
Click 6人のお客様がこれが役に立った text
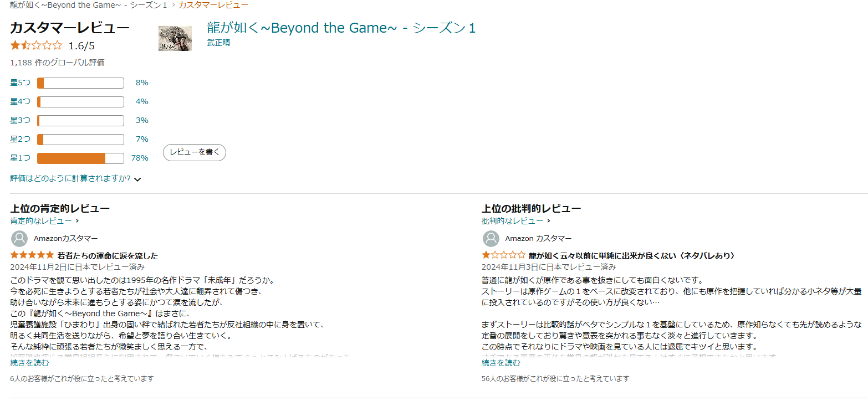click(82, 379)
